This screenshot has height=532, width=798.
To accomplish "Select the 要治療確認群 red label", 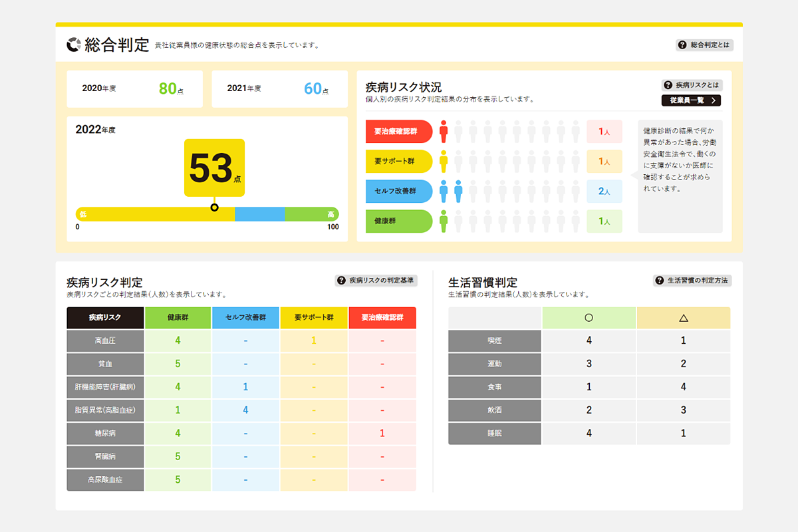I will point(399,132).
